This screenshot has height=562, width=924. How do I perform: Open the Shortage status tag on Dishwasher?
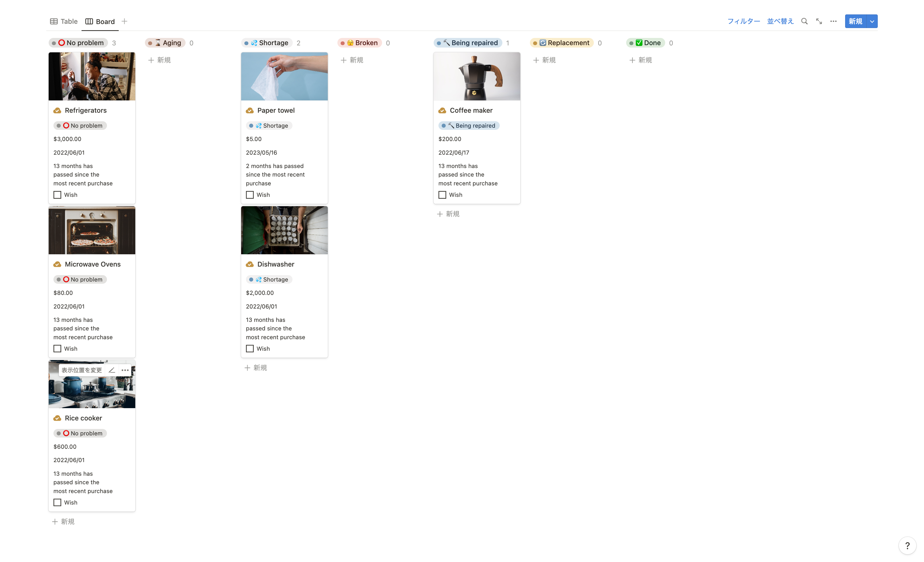point(269,279)
